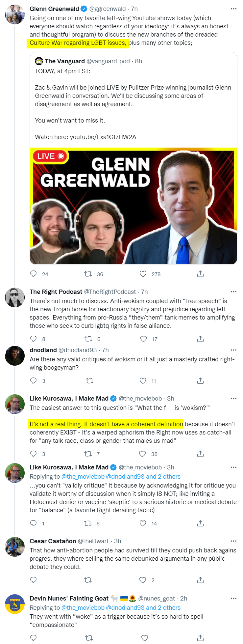Retweet Glenn Greenwald's tweet
243x644 pixels.
coord(88,274)
